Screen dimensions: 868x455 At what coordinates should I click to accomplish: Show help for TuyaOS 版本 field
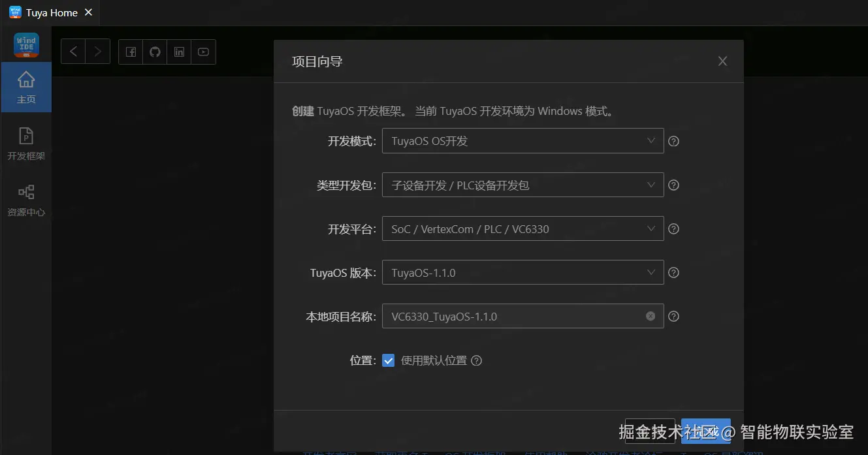tap(674, 272)
